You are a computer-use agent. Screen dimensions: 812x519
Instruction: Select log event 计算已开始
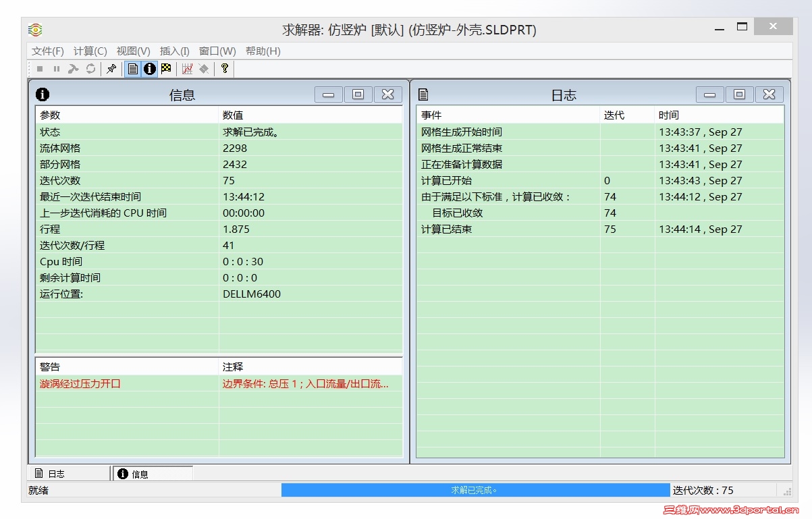(x=600, y=181)
